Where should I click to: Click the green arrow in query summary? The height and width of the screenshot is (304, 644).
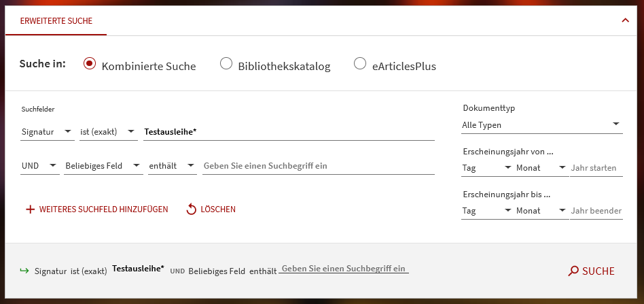(x=24, y=271)
